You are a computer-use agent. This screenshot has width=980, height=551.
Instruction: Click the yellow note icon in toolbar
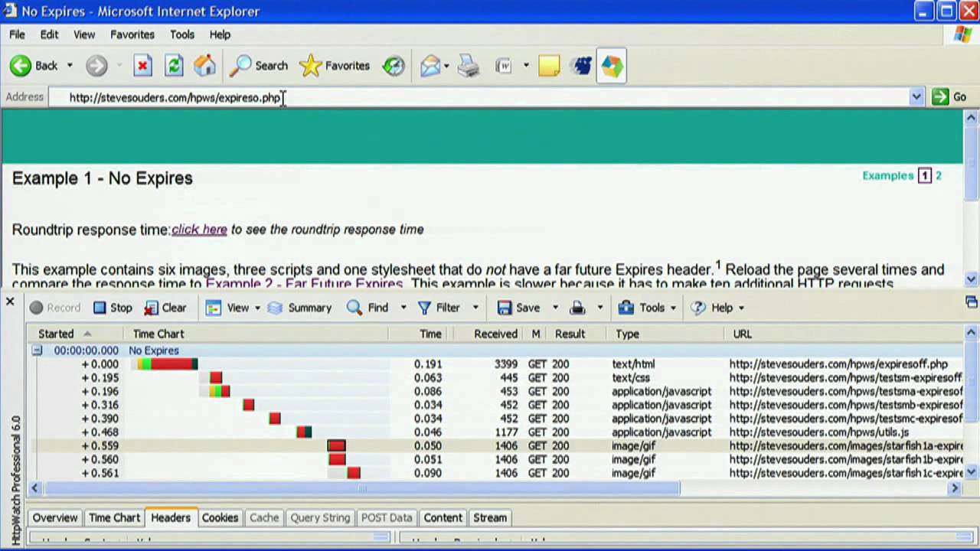[549, 66]
